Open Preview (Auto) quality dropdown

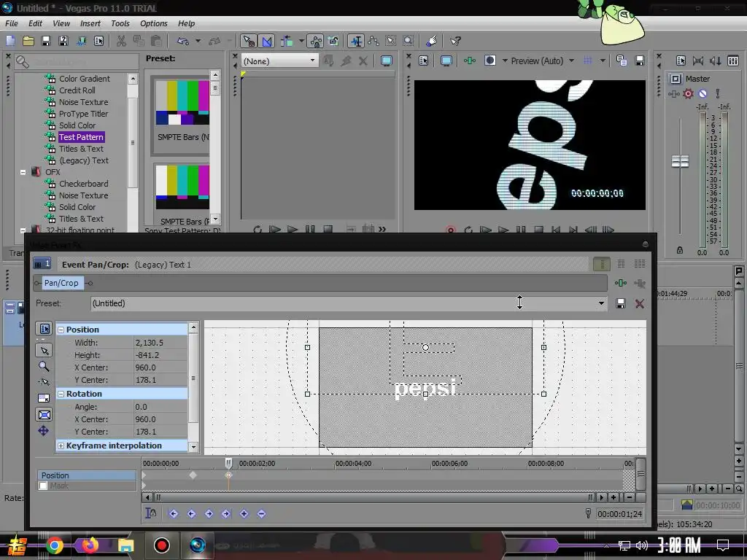(571, 61)
